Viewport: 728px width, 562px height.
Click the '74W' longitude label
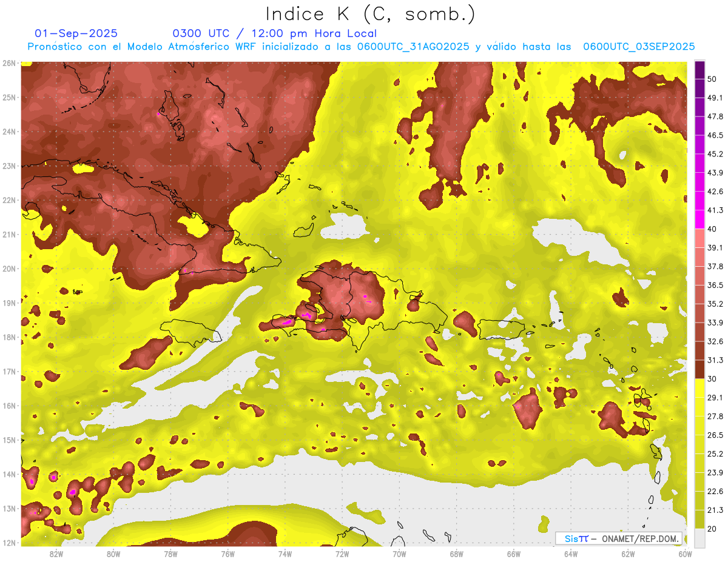click(x=285, y=554)
